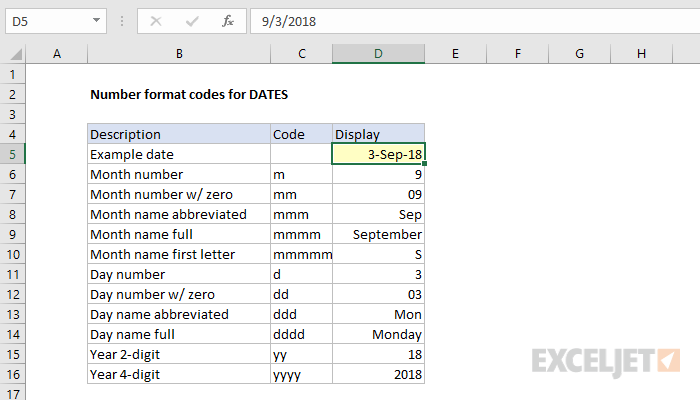The image size is (700, 400).
Task: Click the title cell Number format codes for DATES
Action: click(176, 95)
